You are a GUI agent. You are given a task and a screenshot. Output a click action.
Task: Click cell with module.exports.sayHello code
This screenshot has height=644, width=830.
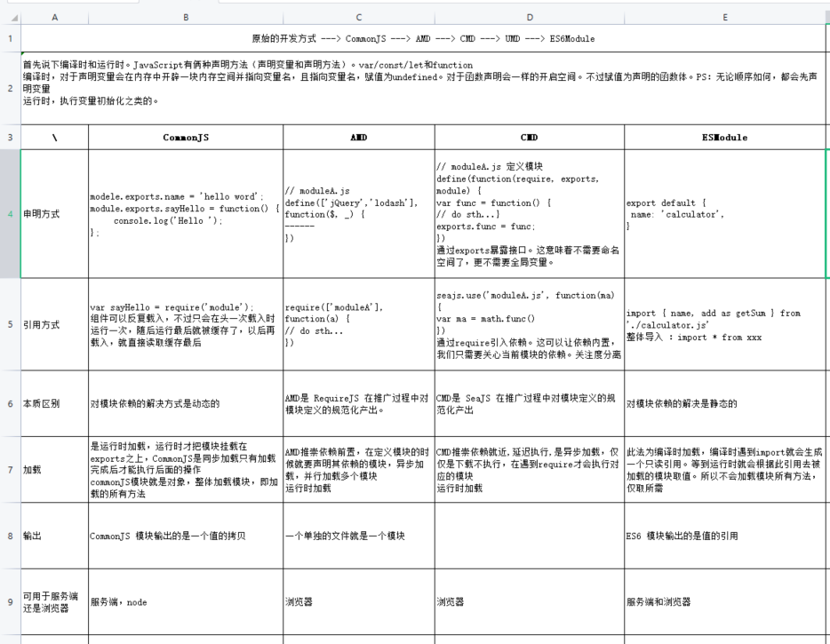(186, 214)
